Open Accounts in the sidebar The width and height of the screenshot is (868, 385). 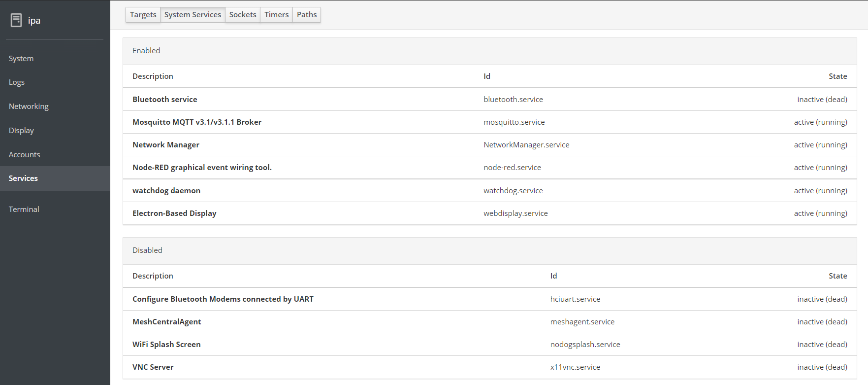tap(25, 155)
